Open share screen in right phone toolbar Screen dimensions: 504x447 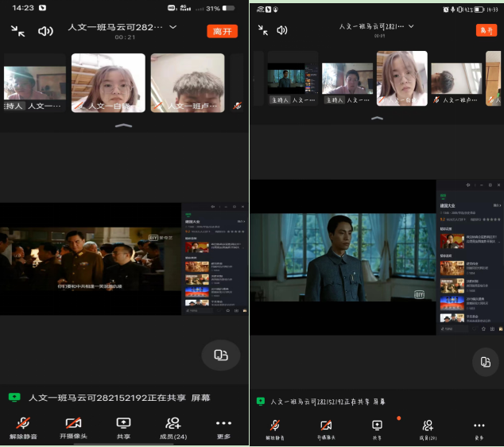(x=377, y=430)
